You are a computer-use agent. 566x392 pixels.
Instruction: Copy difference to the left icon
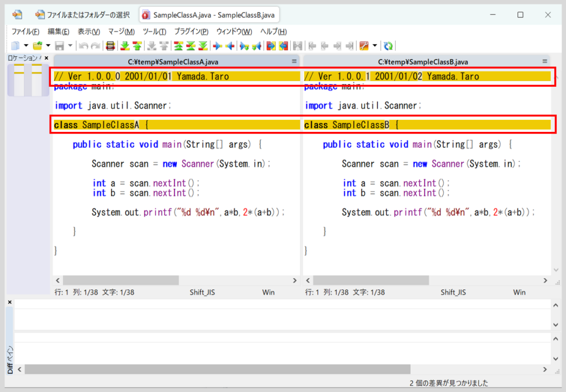[x=229, y=46]
